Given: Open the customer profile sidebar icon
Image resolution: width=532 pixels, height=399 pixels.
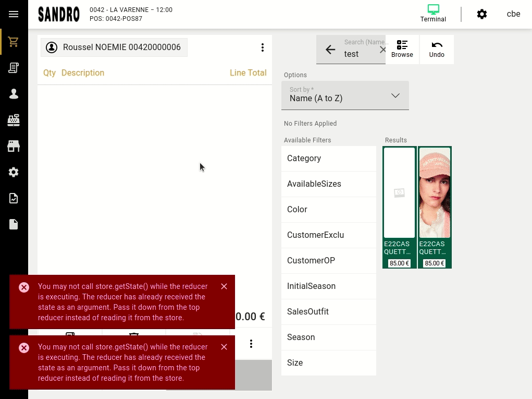Looking at the screenshot, I should (x=14, y=94).
